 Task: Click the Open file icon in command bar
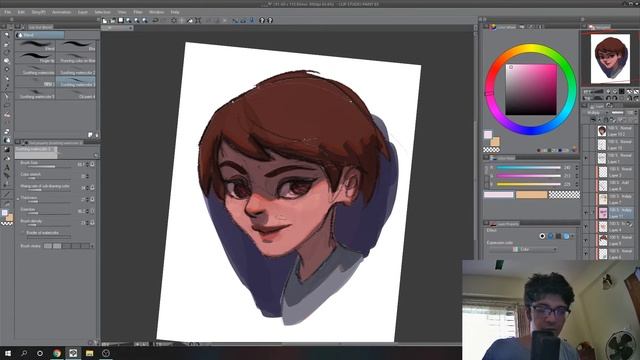(113, 20)
